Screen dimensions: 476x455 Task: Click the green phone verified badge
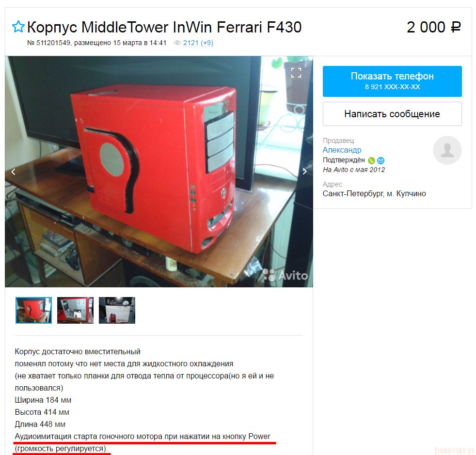pyautogui.click(x=371, y=160)
